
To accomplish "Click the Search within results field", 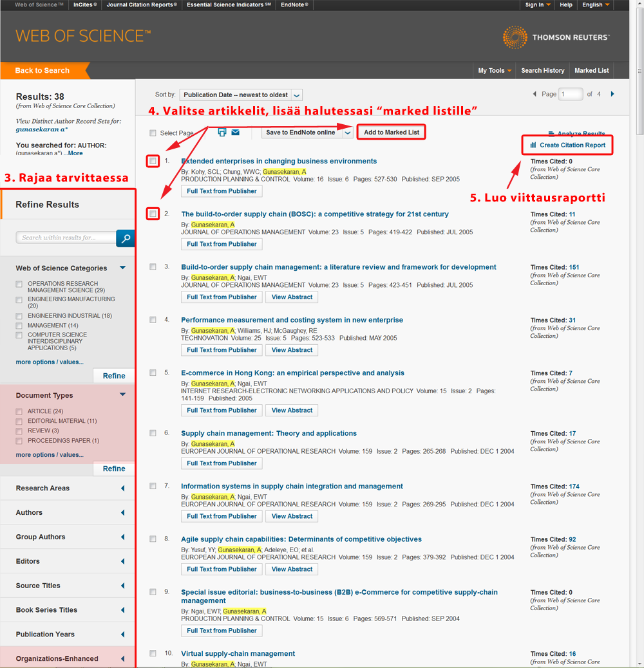I will click(x=66, y=237).
